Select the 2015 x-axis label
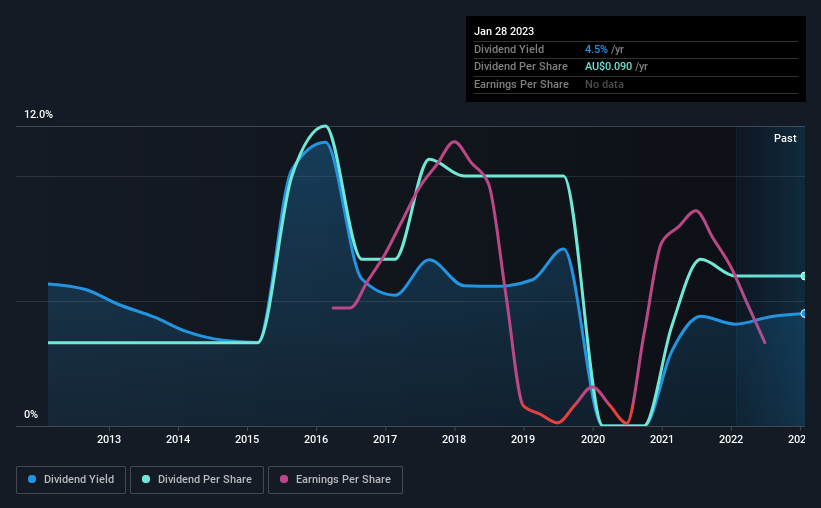Viewport: 821px width, 508px height. click(247, 439)
